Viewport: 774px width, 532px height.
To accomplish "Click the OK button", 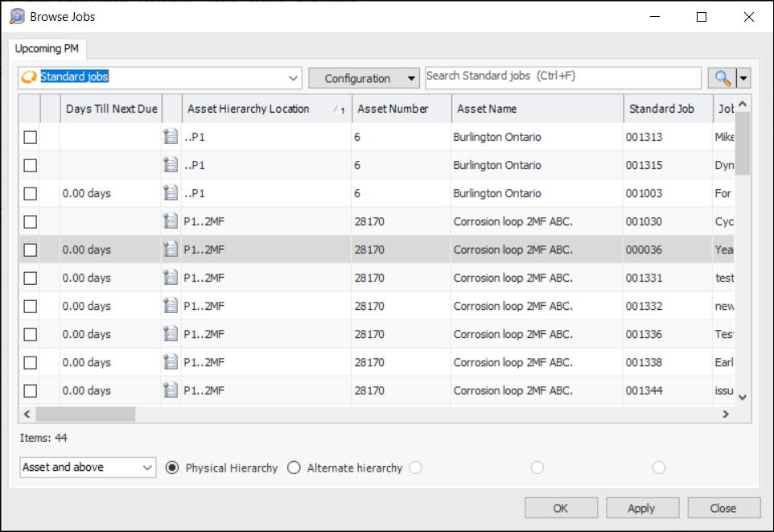I will pyautogui.click(x=561, y=508).
